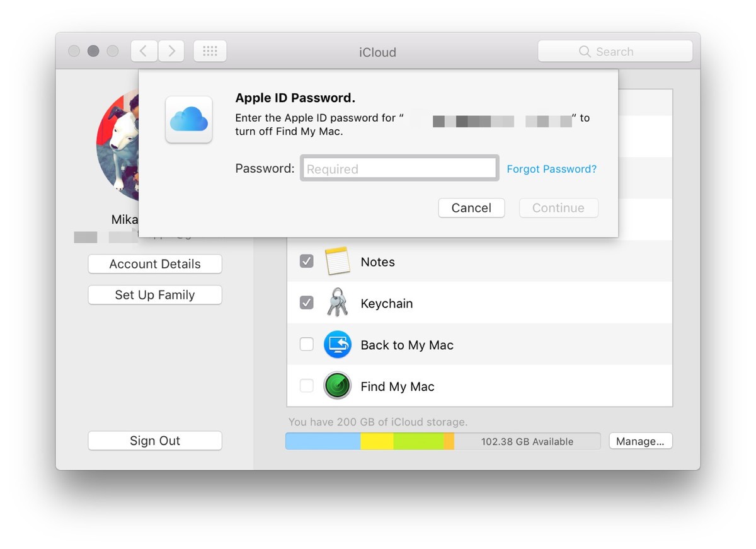The image size is (756, 549).
Task: Click the Continue button
Action: [x=558, y=208]
